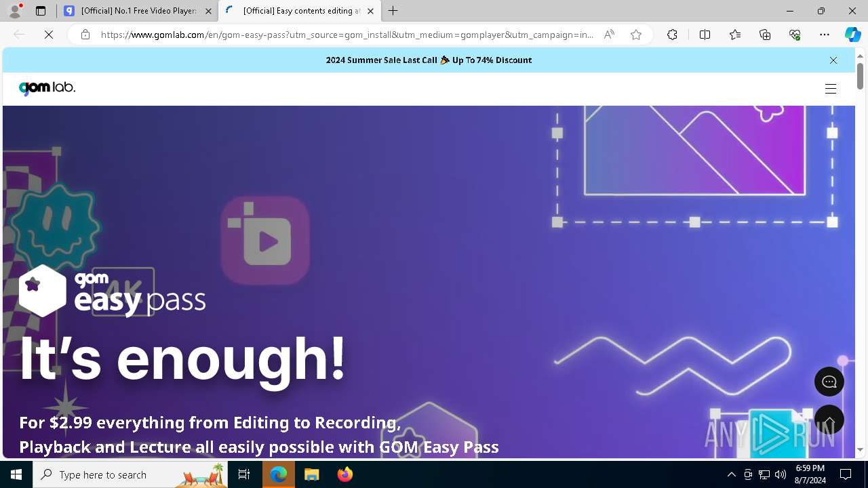Screen dimensions: 868x488
Task: Open the hamburger navigation menu
Action: 831,89
